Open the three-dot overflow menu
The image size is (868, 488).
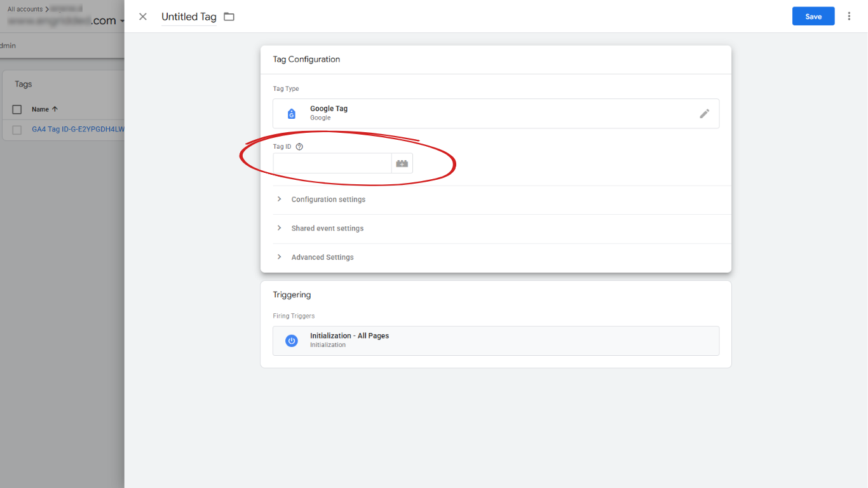click(850, 16)
